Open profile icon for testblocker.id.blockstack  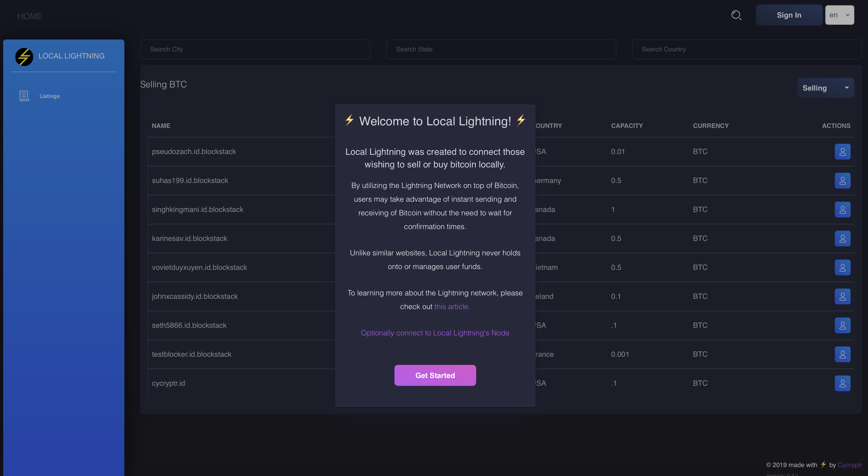point(842,354)
